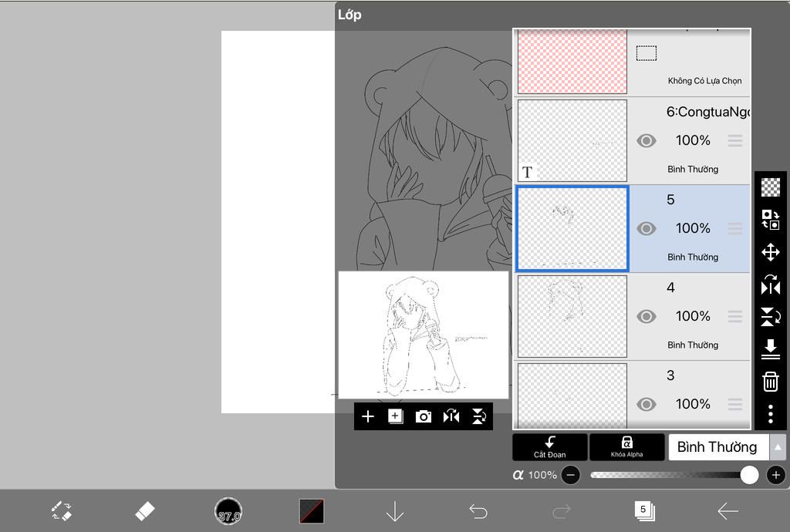Adjust the alpha opacity slider handle
This screenshot has height=532, width=790.
[749, 475]
